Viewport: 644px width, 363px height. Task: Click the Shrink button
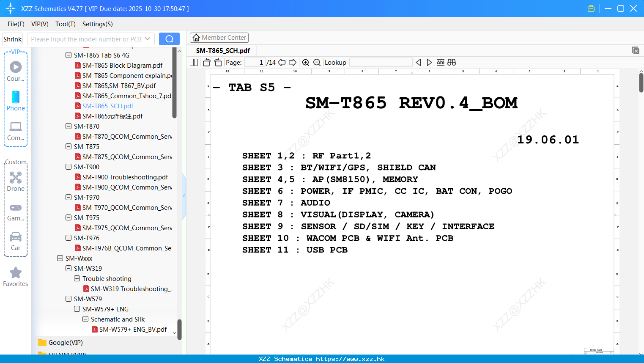pos(12,39)
